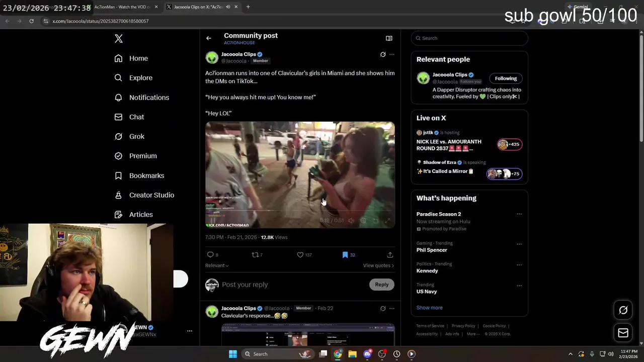The image size is (644, 362).
Task: Click the share icon on the post
Action: (390, 255)
